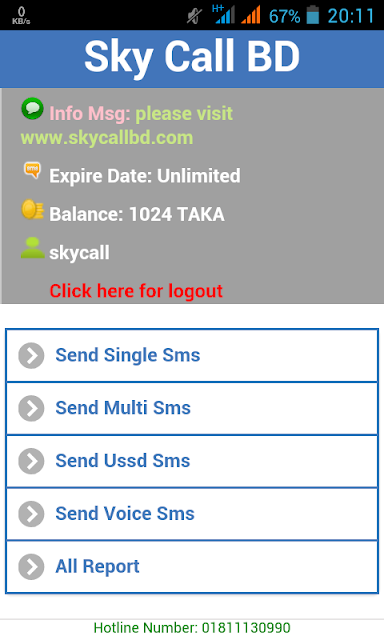The height and width of the screenshot is (640, 384).
Task: Select the Send Multi Sms entry
Action: 192,408
